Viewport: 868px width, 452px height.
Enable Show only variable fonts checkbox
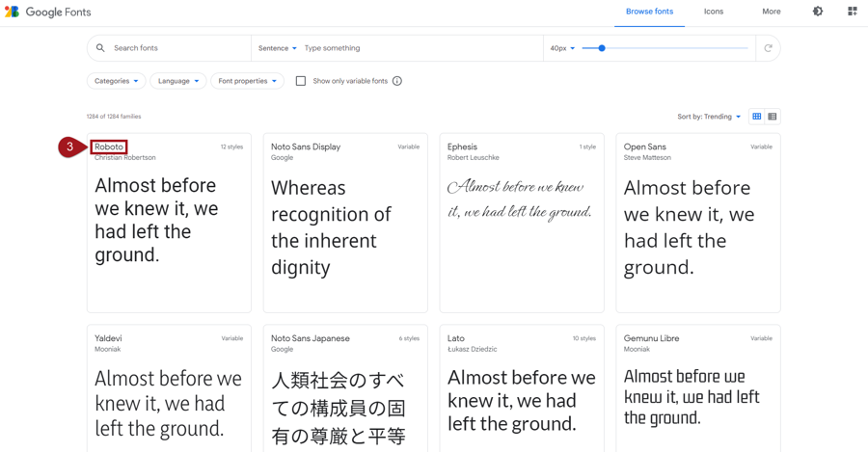(301, 81)
